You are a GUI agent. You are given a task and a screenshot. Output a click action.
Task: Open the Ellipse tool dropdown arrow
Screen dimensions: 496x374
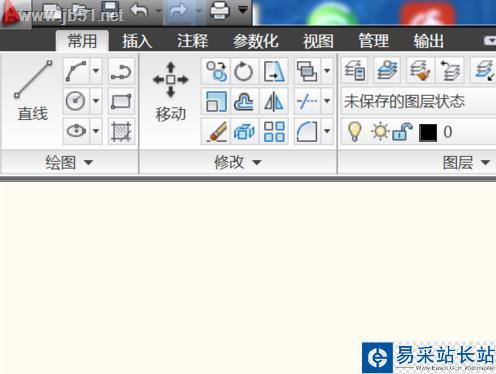(96, 131)
